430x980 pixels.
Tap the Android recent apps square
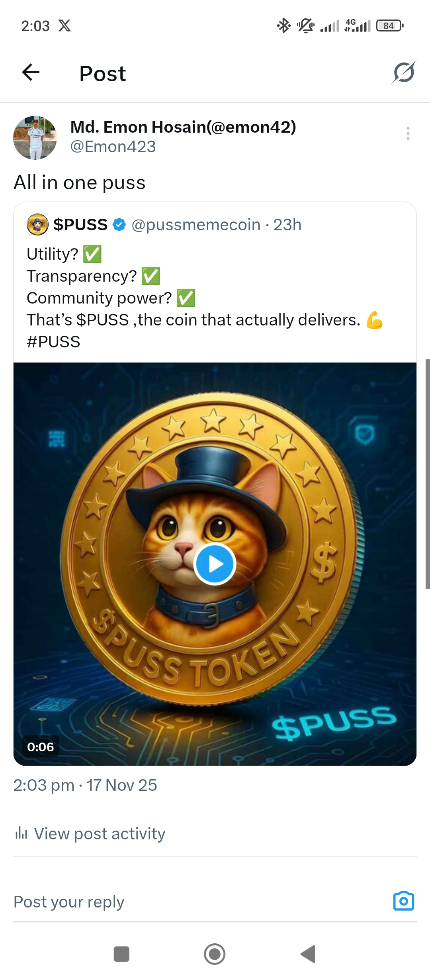coord(121,954)
